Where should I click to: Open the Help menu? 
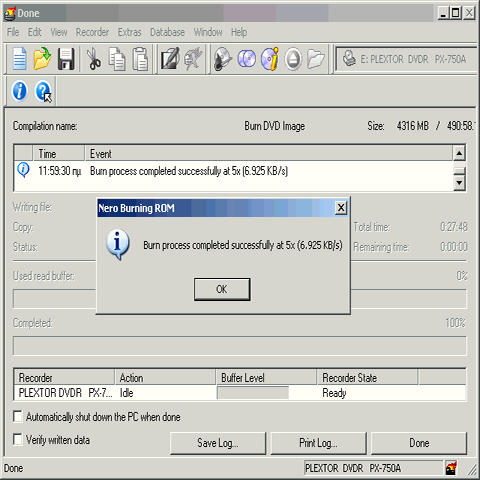[239, 32]
